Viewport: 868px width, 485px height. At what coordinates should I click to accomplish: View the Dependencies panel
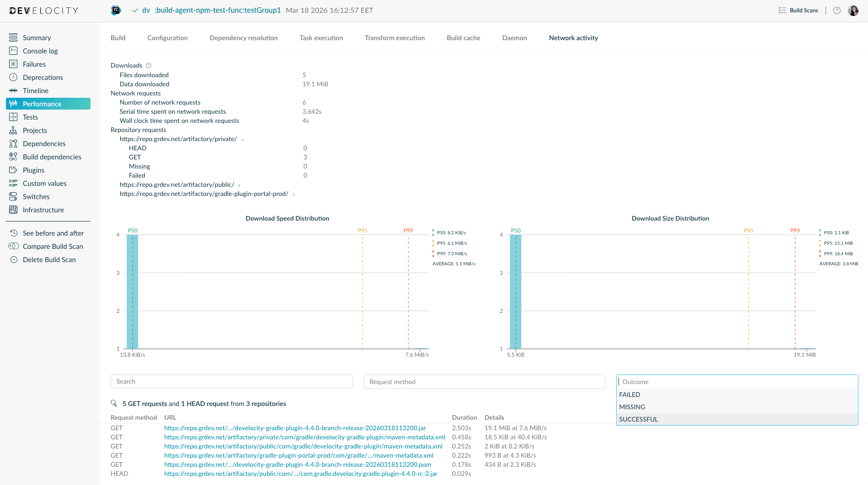click(x=44, y=143)
